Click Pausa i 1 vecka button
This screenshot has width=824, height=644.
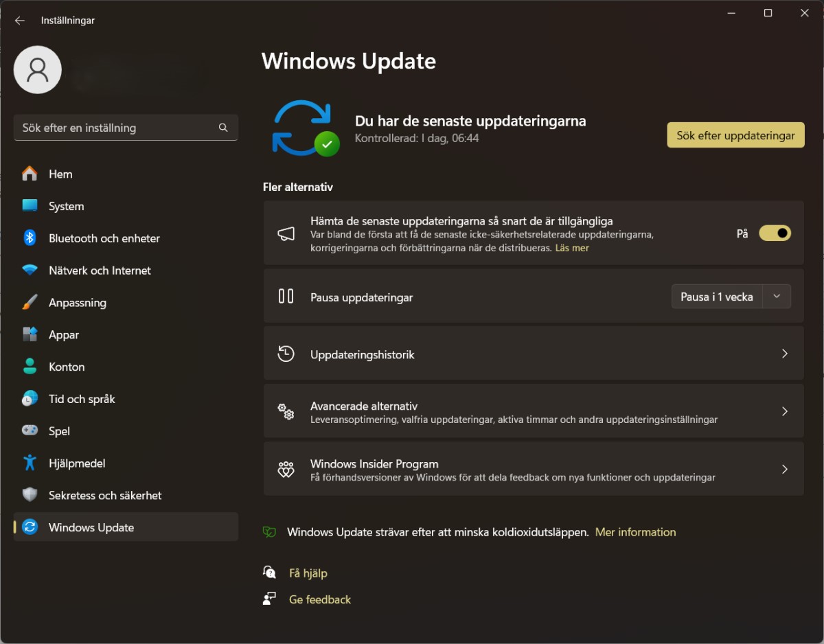pos(717,297)
